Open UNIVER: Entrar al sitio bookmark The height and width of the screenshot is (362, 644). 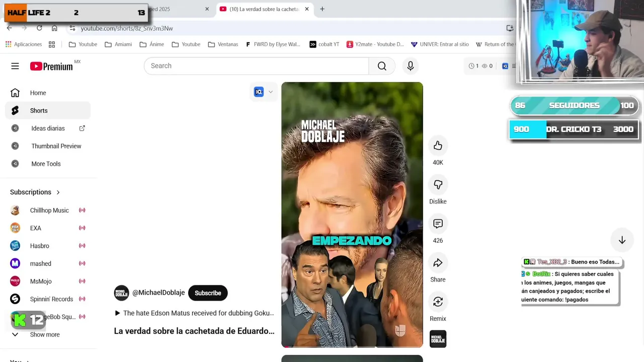(x=440, y=44)
